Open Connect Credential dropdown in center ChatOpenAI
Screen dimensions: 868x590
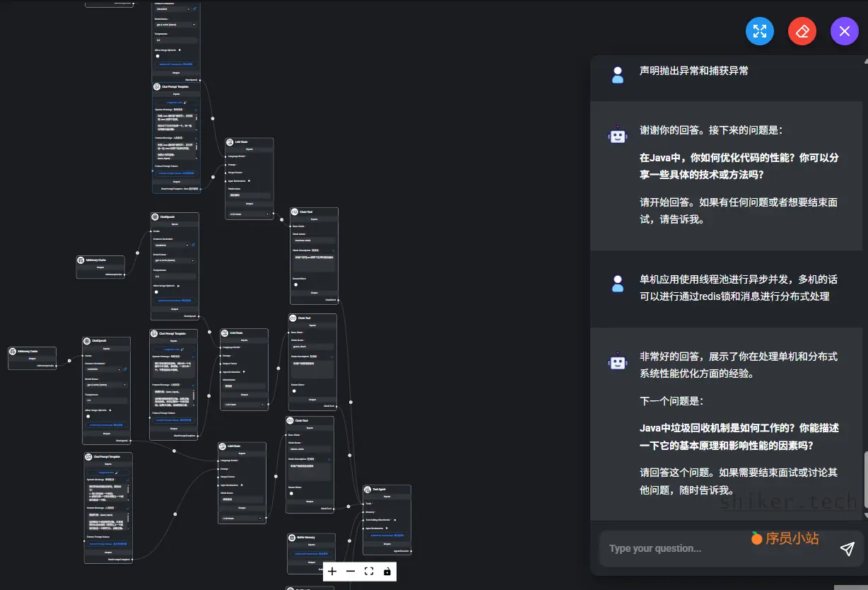[172, 245]
